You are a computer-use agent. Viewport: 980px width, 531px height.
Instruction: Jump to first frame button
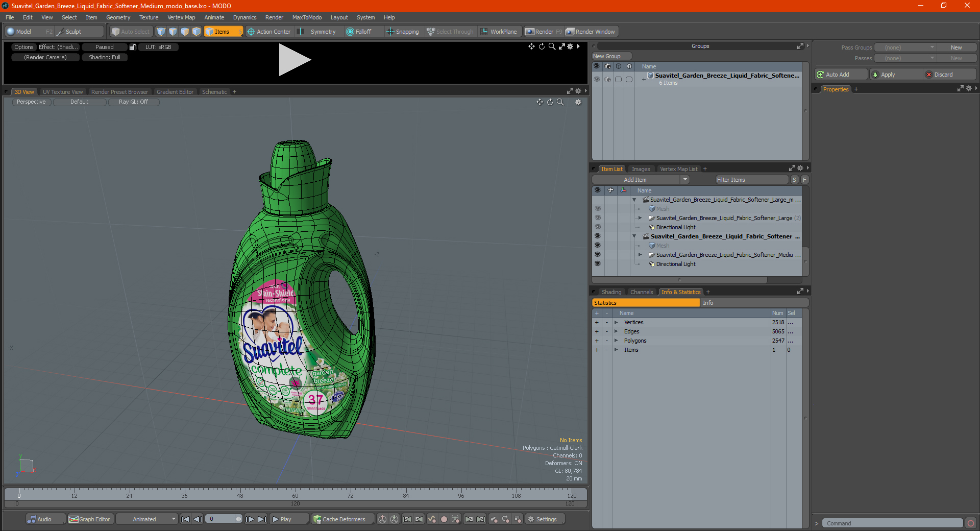click(186, 519)
